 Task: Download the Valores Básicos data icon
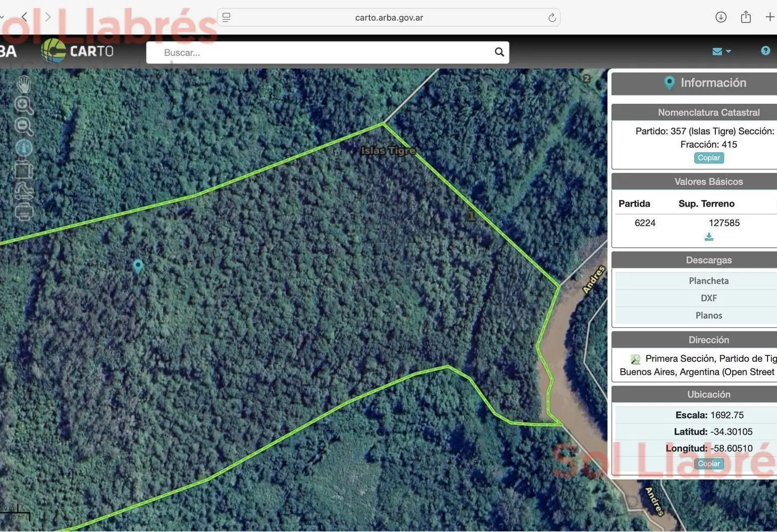click(x=709, y=237)
